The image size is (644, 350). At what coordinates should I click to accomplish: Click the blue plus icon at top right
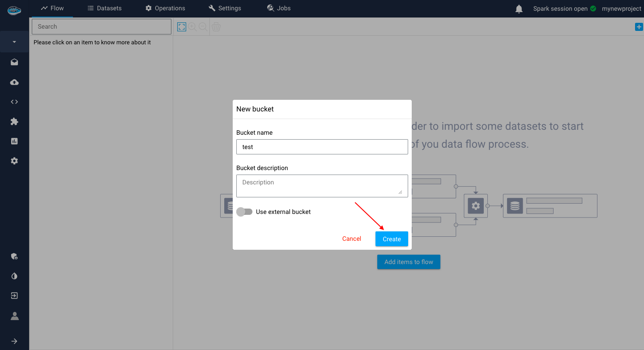point(639,27)
